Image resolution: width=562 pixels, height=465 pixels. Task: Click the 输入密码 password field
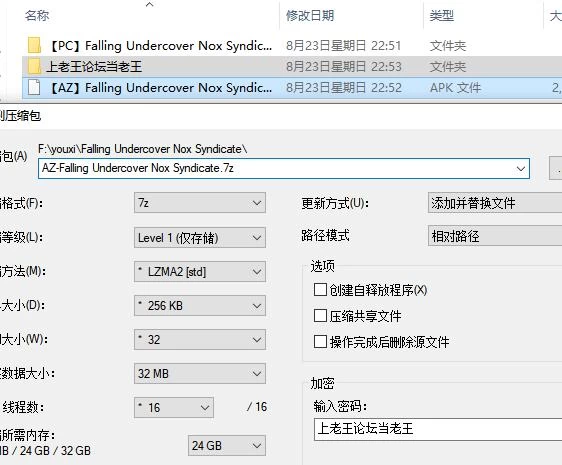[x=438, y=429]
